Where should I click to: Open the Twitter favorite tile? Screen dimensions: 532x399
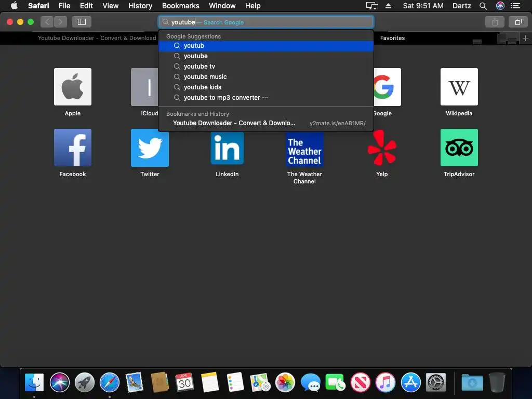click(x=150, y=148)
